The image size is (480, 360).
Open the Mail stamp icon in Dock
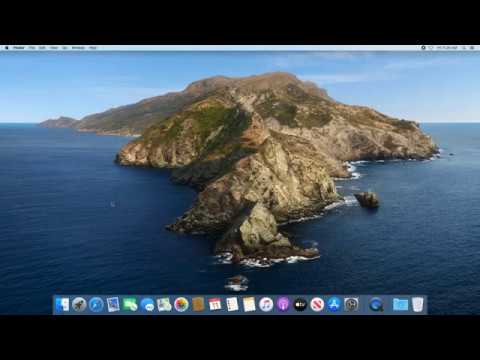[113, 305]
